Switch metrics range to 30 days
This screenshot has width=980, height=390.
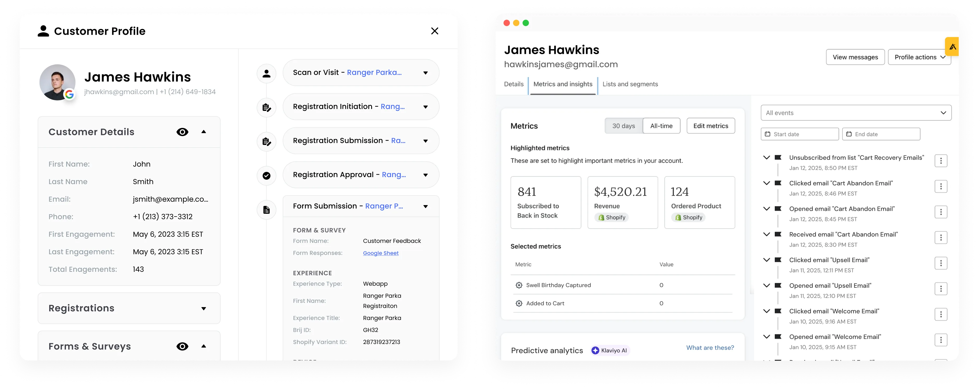[x=623, y=126]
